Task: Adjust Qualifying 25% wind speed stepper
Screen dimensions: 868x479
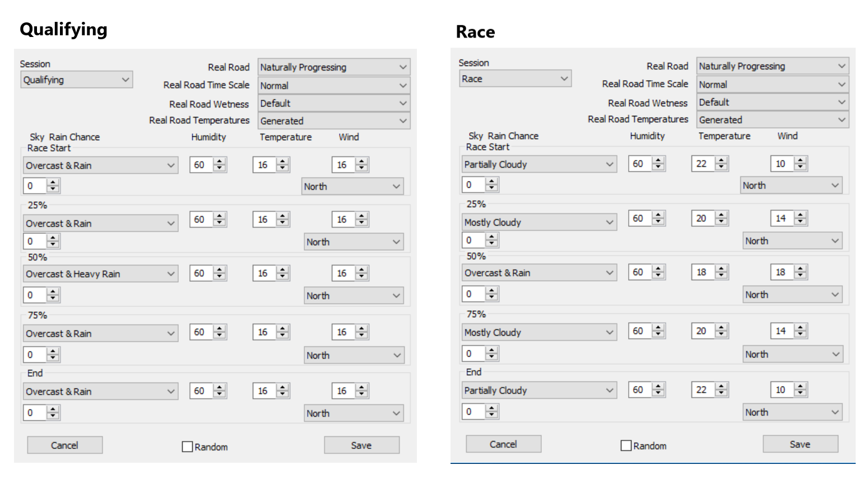Action: (x=362, y=219)
